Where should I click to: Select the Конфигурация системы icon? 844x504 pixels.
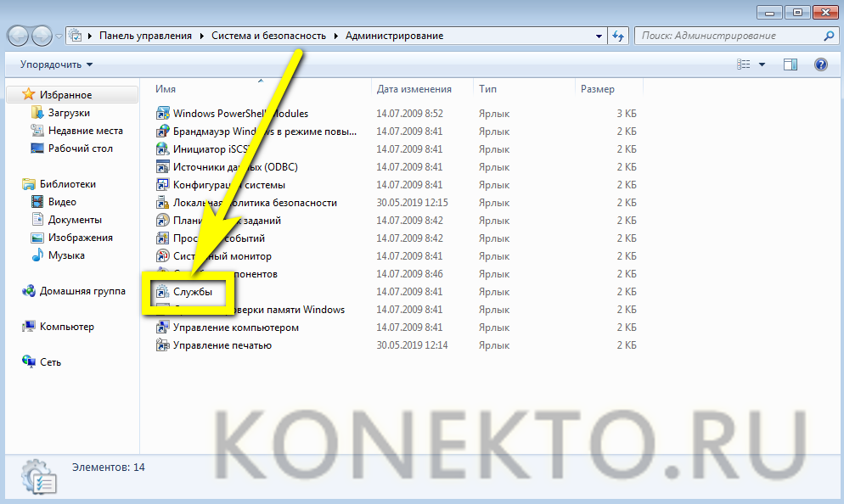[x=162, y=184]
